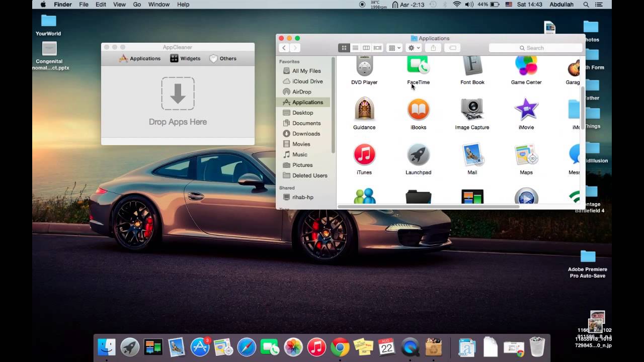Open the FaceTime application icon in Finder
The height and width of the screenshot is (362, 644).
click(418, 66)
